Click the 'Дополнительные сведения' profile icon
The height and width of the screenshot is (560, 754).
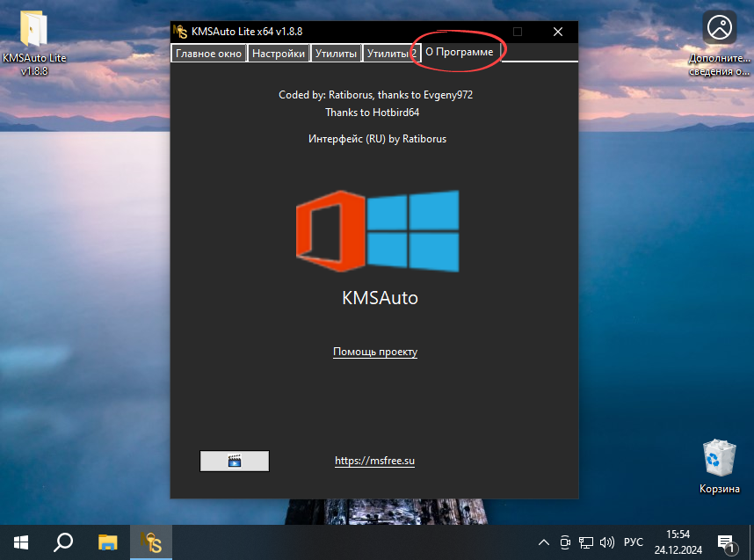[x=719, y=26]
